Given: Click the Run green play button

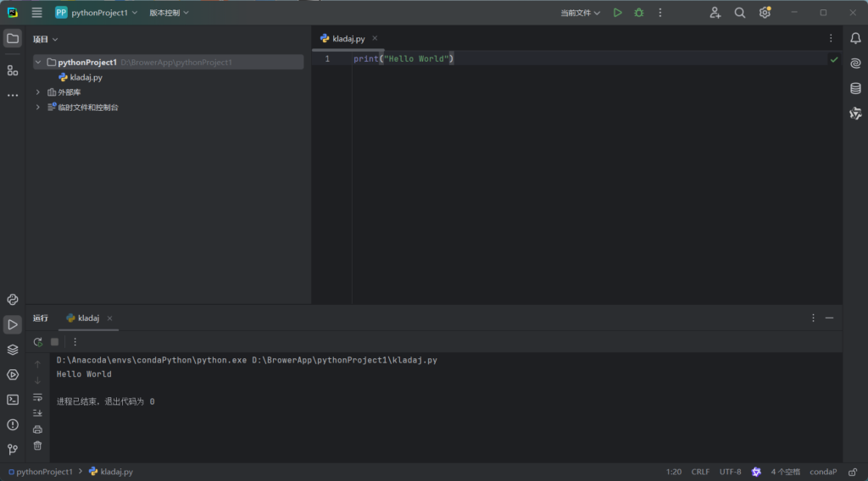Looking at the screenshot, I should click(x=617, y=12).
